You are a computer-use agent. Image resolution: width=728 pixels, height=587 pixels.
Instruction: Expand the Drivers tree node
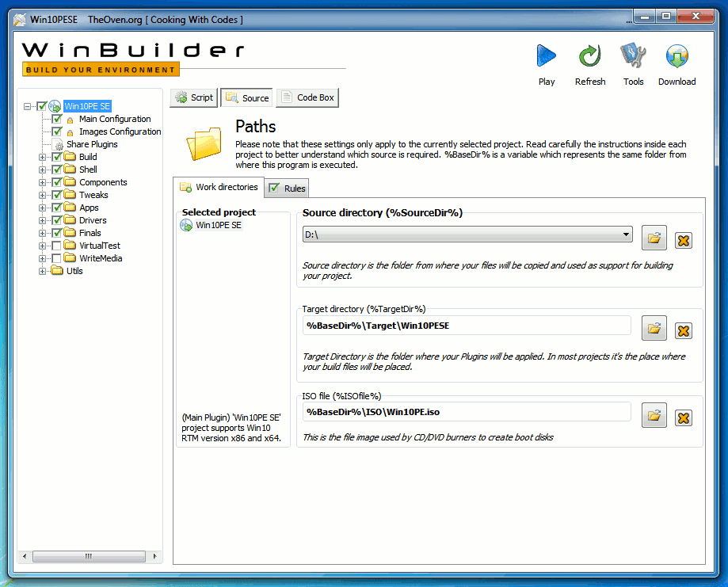pos(42,220)
